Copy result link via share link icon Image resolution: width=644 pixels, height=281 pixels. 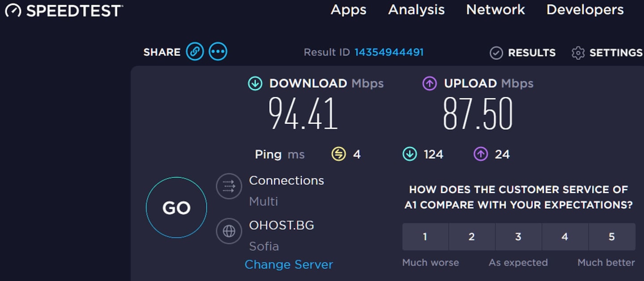195,52
